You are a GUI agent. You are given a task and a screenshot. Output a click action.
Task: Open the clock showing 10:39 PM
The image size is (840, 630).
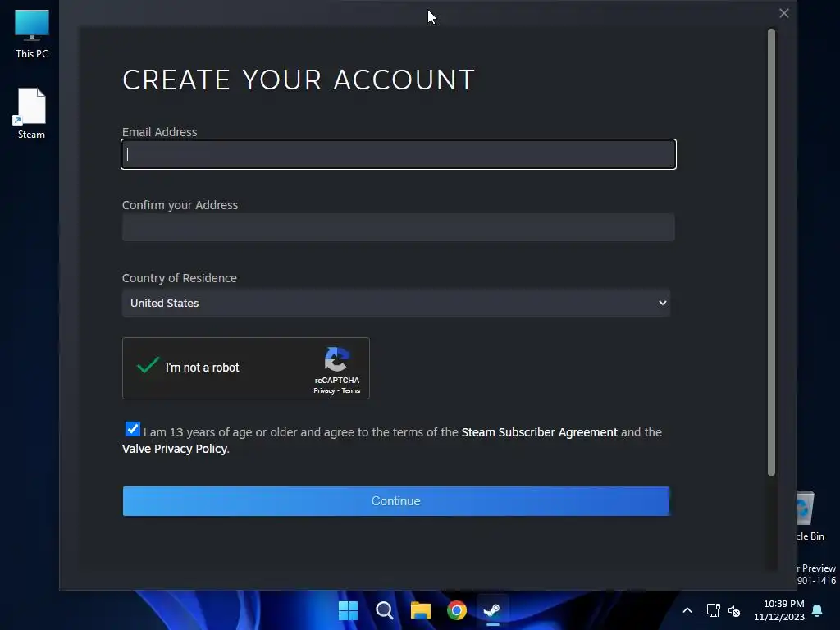tap(779, 610)
